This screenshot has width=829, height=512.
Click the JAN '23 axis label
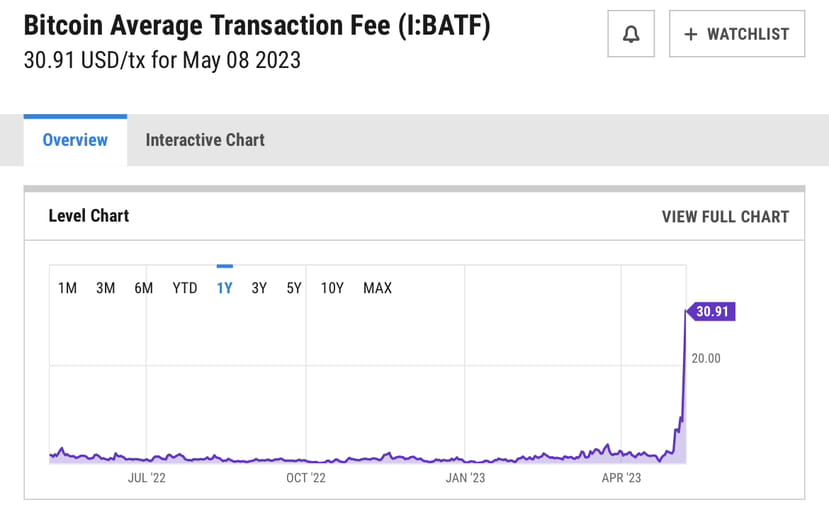click(465, 478)
